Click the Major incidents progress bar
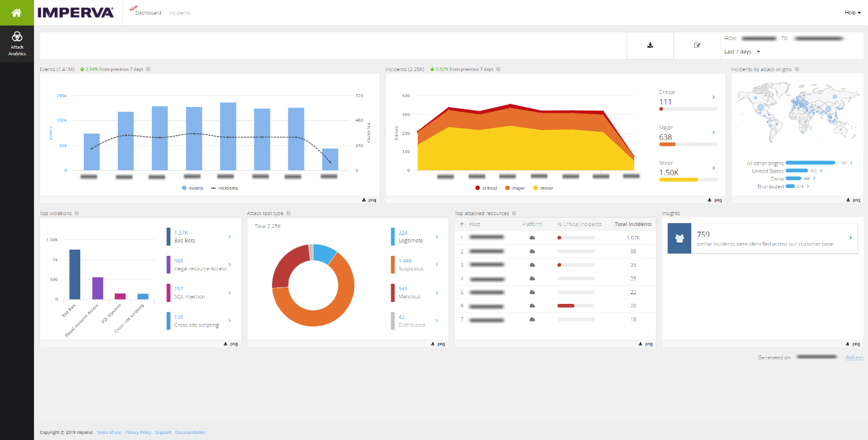Image resolution: width=868 pixels, height=440 pixels. pos(688,144)
